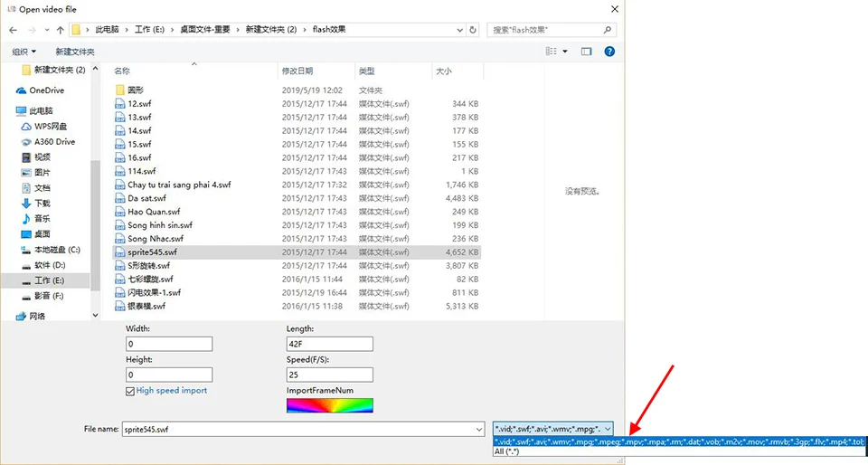
Task: Open the 组织 dropdown menu
Action: 24,52
